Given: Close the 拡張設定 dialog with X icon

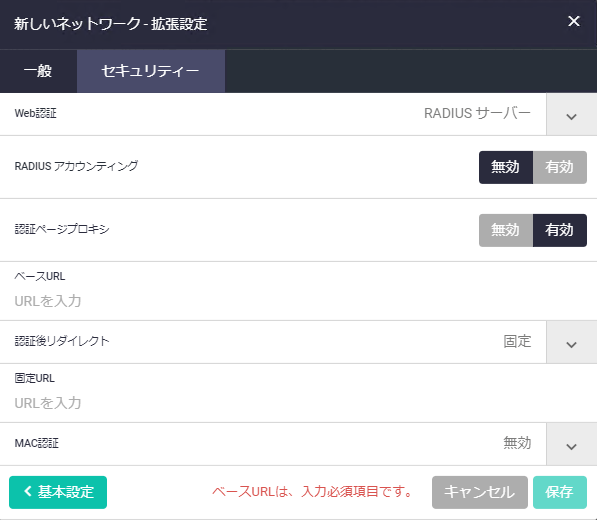Looking at the screenshot, I should point(573,21).
